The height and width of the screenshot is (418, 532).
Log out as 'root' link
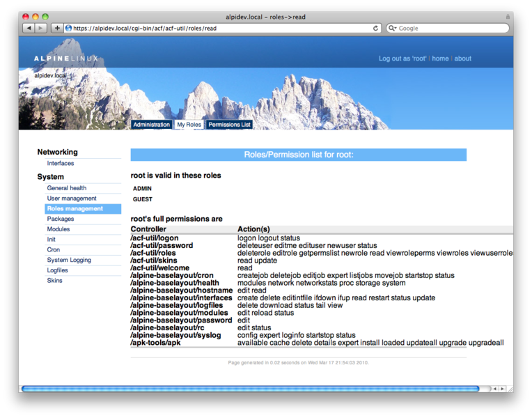click(402, 59)
